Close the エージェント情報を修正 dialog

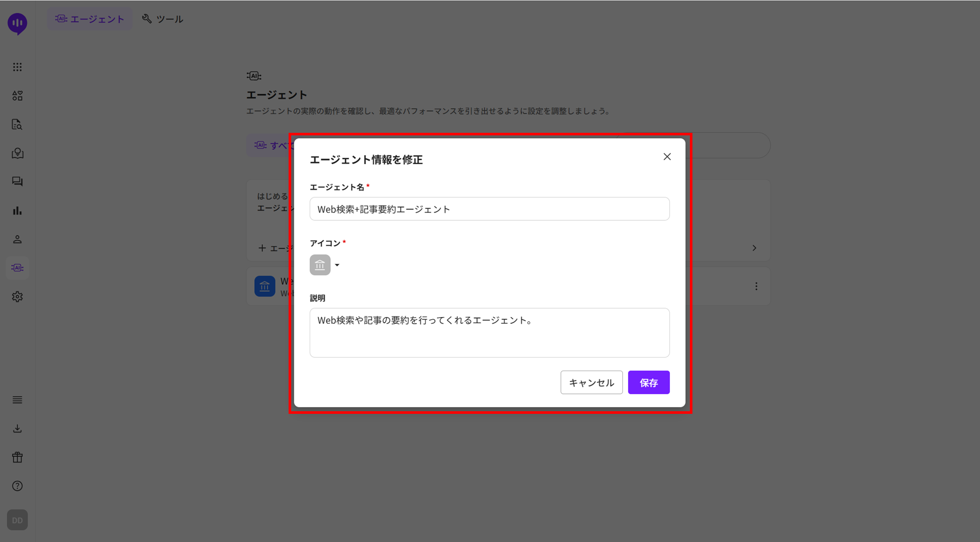pos(667,157)
